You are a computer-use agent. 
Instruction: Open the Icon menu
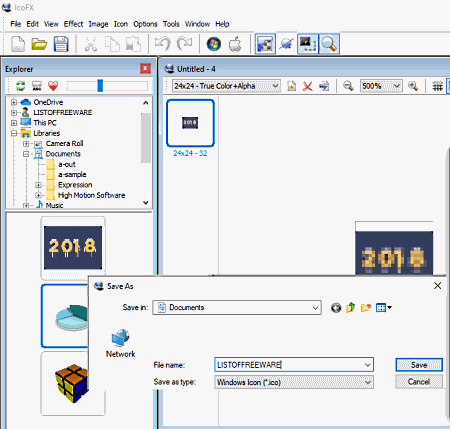[121, 24]
